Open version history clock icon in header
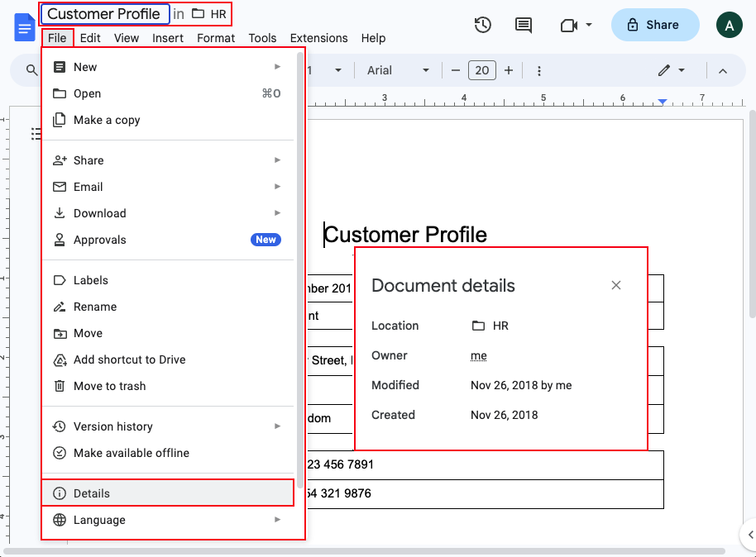This screenshot has height=557, width=756. click(483, 25)
